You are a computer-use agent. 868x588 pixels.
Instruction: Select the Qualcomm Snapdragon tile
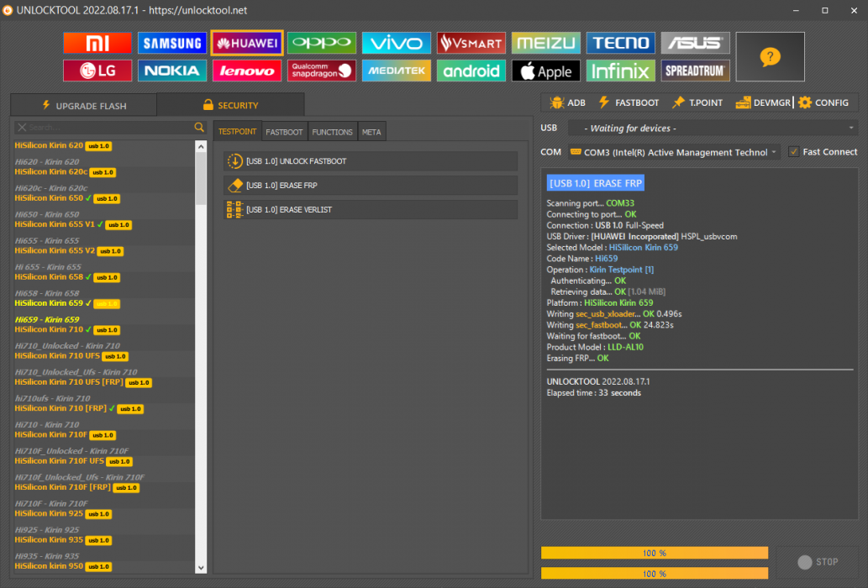(x=322, y=71)
